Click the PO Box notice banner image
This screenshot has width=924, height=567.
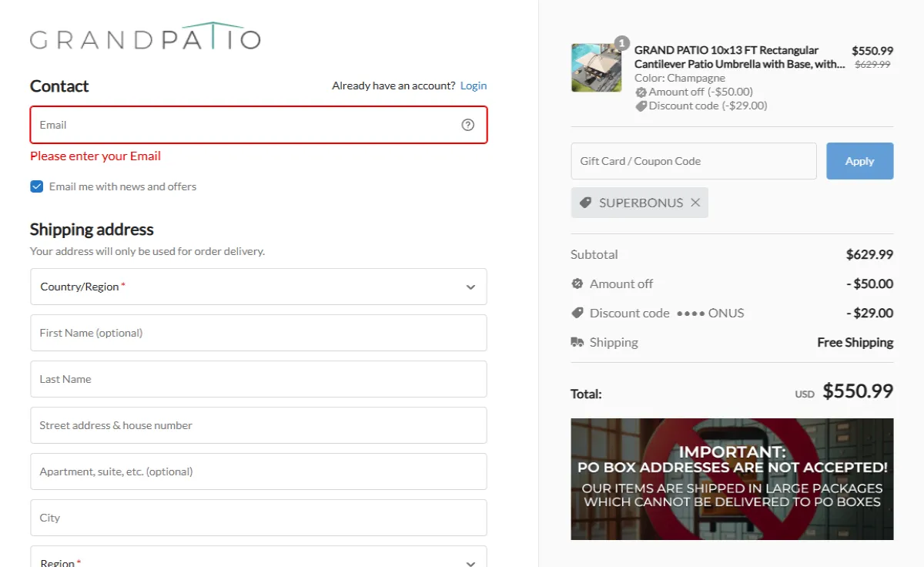pyautogui.click(x=731, y=478)
